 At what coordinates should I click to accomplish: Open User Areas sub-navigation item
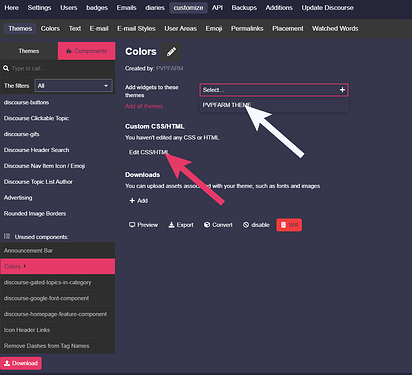click(180, 29)
